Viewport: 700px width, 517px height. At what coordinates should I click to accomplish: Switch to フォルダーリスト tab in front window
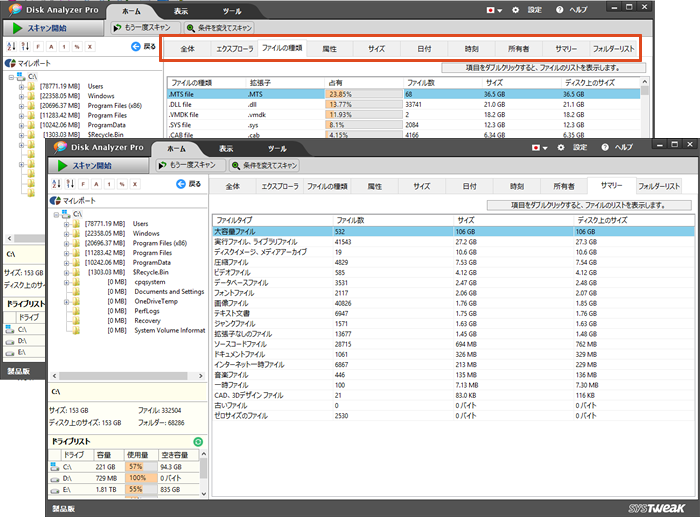pyautogui.click(x=658, y=186)
